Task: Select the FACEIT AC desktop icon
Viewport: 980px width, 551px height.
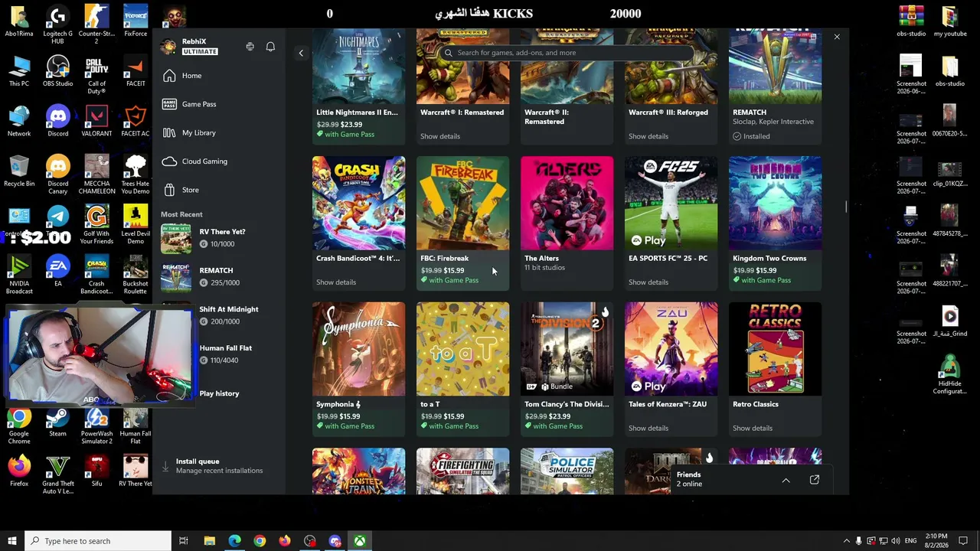Action: click(x=136, y=122)
